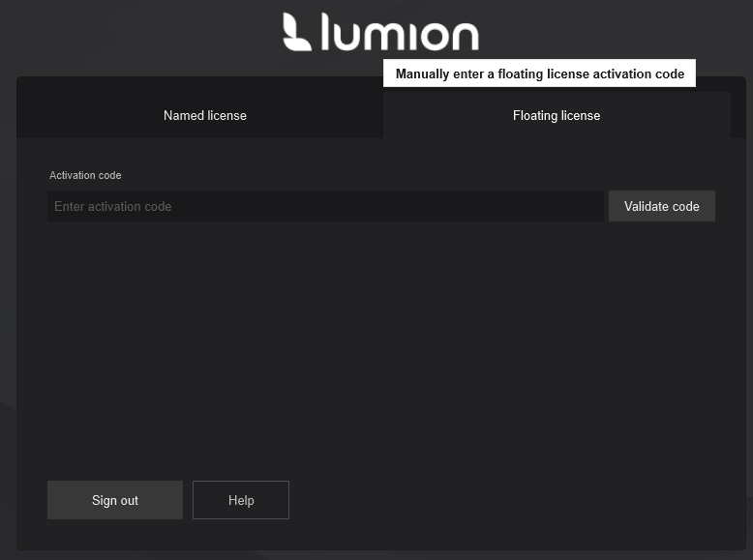Switch to the Named license tab
The width and height of the screenshot is (753, 560).
click(204, 115)
